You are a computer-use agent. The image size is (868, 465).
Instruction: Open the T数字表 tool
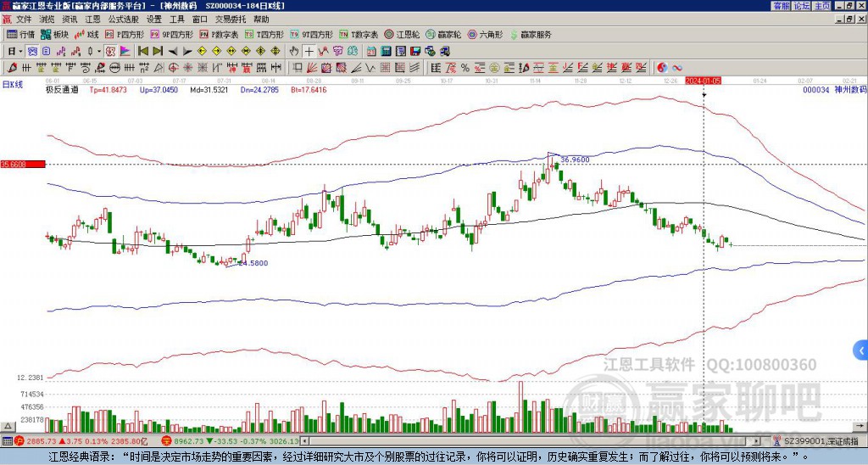359,34
